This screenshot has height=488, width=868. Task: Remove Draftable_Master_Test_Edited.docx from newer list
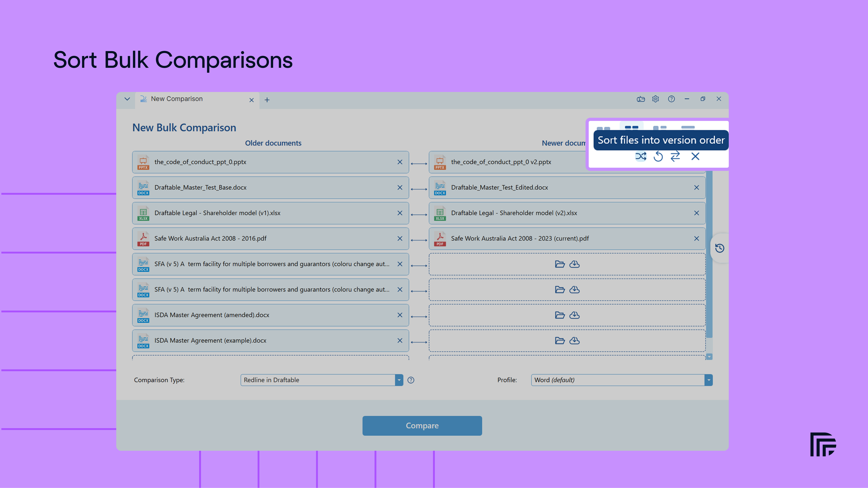click(x=696, y=188)
